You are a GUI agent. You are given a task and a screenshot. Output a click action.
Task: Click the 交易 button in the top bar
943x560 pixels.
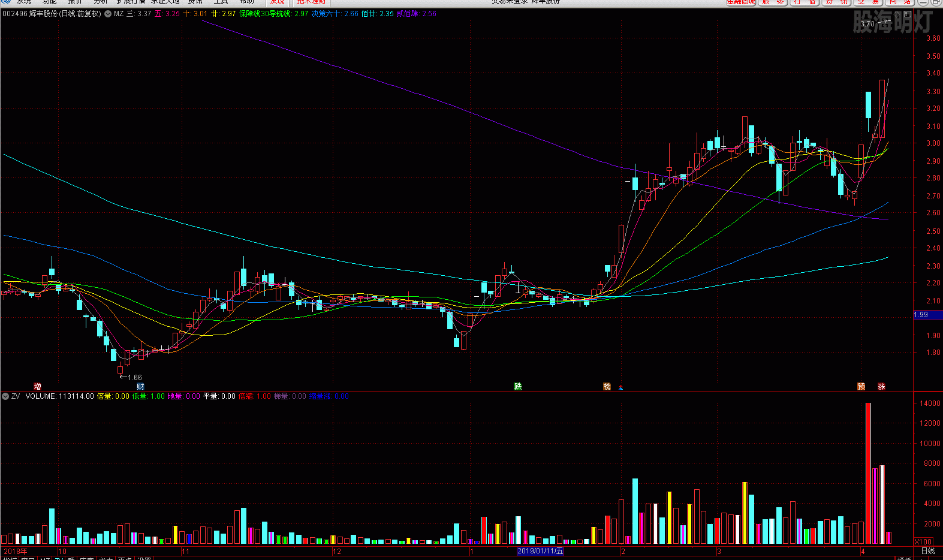pos(868,2)
